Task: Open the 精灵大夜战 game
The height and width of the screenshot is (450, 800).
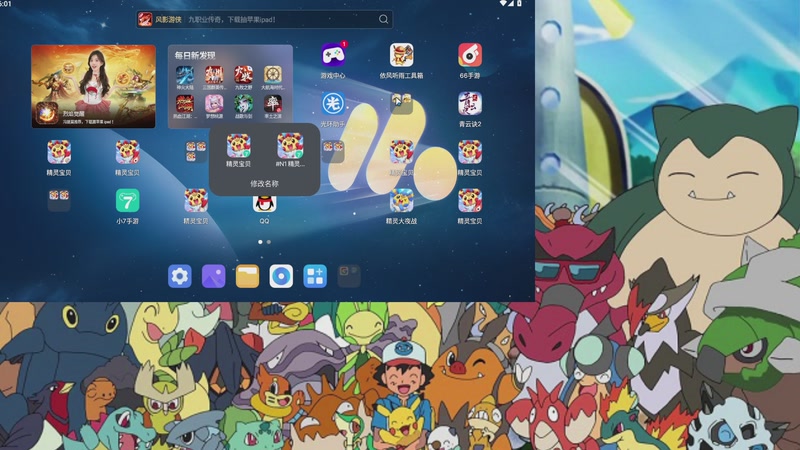Action: point(402,201)
